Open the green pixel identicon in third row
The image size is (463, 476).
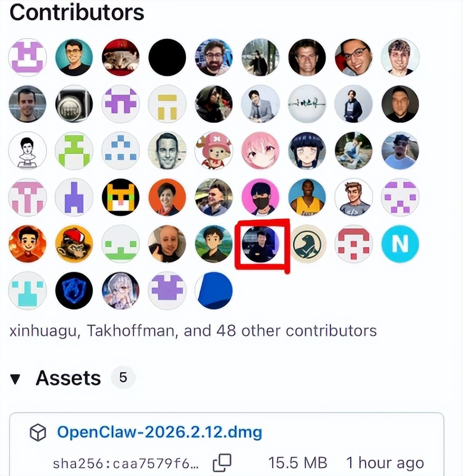(x=74, y=150)
